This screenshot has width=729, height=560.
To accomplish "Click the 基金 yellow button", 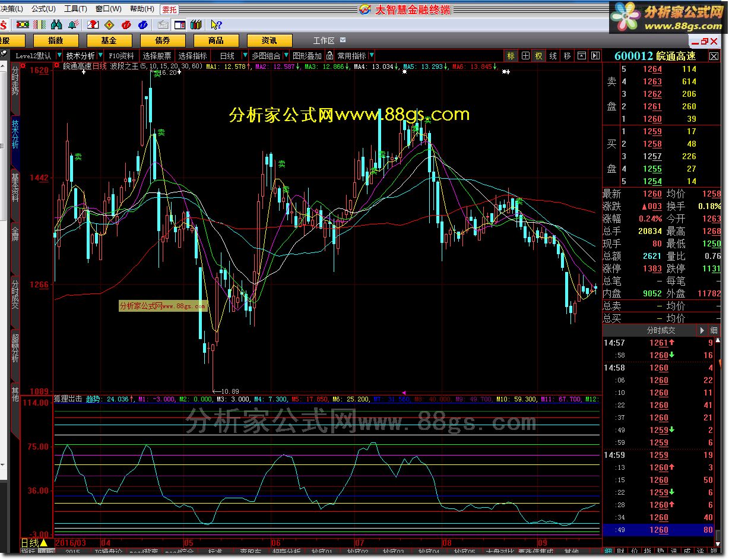I will click(x=109, y=40).
